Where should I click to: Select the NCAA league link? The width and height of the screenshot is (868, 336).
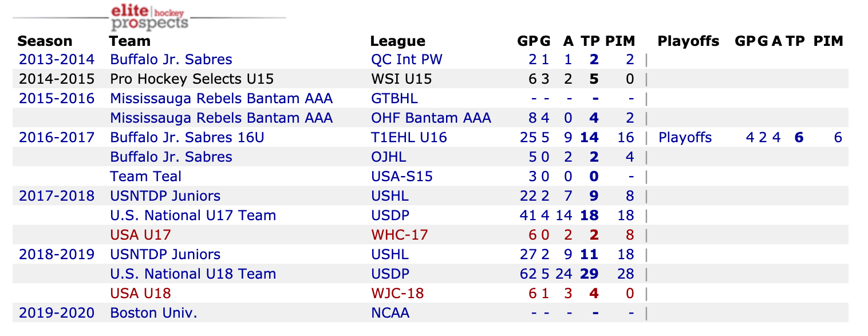click(x=390, y=313)
